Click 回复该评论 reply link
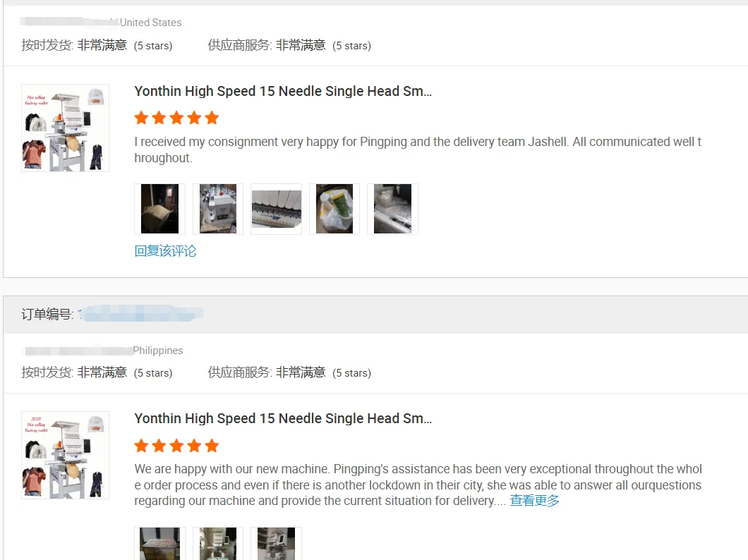The width and height of the screenshot is (748, 560). (165, 250)
